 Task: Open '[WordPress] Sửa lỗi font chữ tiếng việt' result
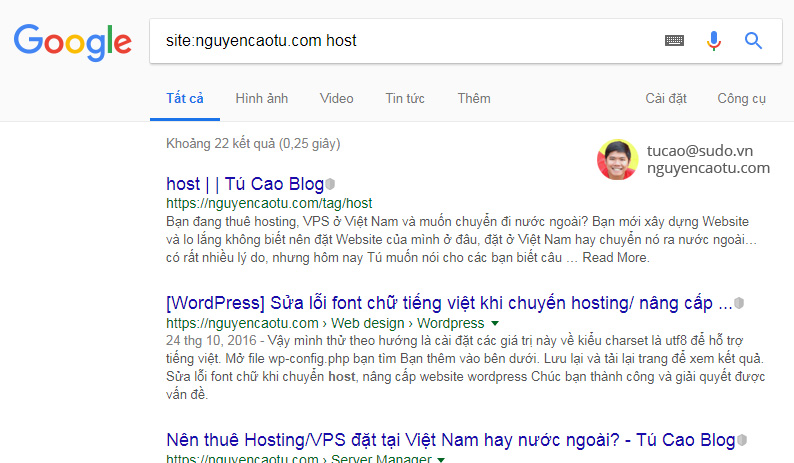[449, 303]
